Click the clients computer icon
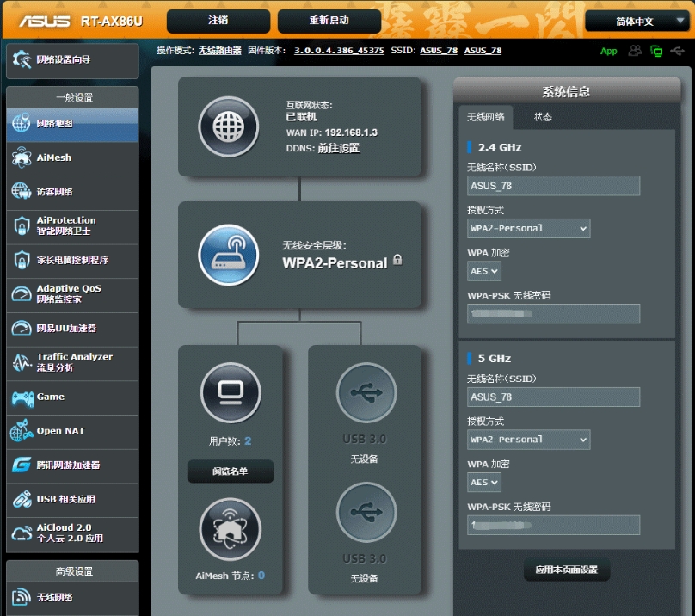Viewport: 695px width, 616px height. click(x=231, y=392)
